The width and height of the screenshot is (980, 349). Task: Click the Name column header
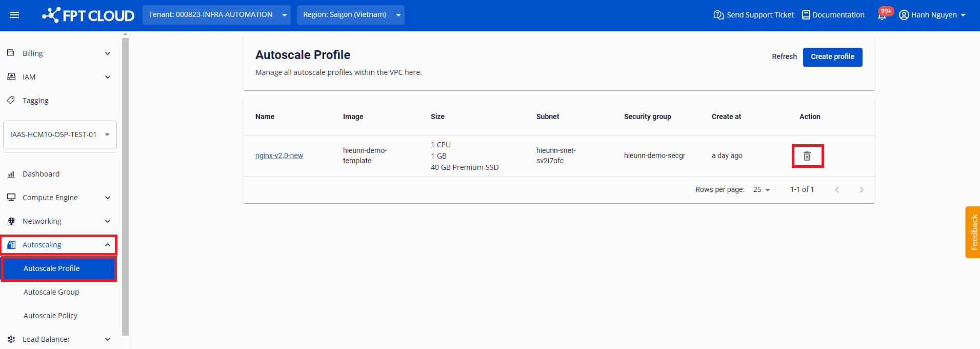265,117
